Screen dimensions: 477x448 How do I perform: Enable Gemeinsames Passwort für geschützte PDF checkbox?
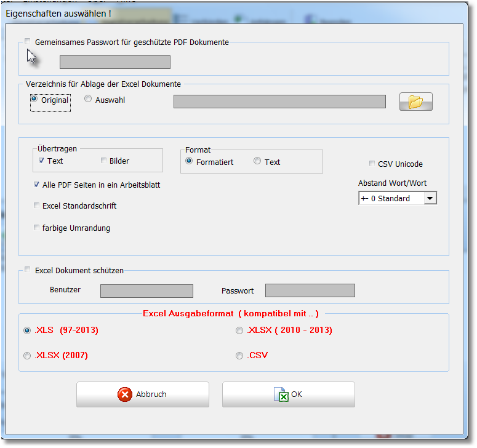28,42
